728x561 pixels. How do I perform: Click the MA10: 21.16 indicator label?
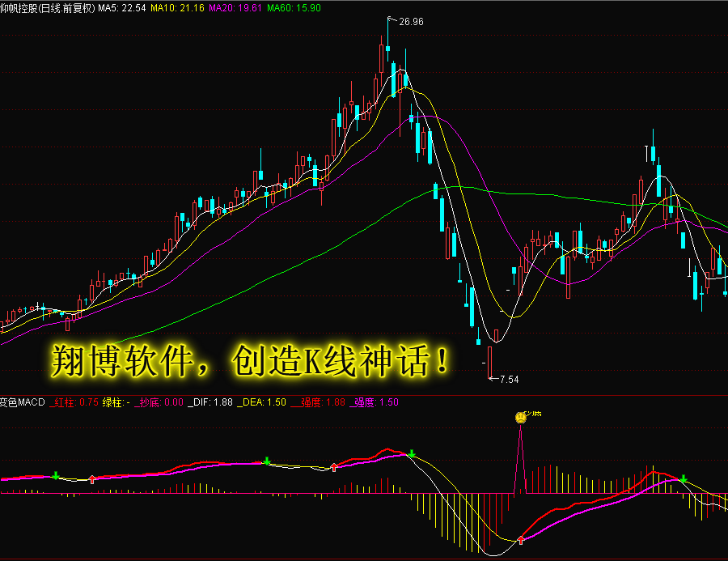[177, 8]
